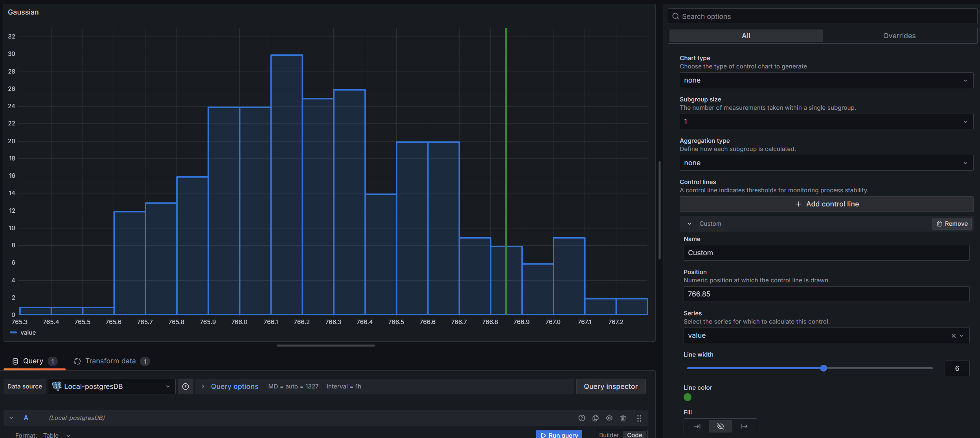Click the Query tab database icon
980x438 pixels.
click(x=15, y=361)
